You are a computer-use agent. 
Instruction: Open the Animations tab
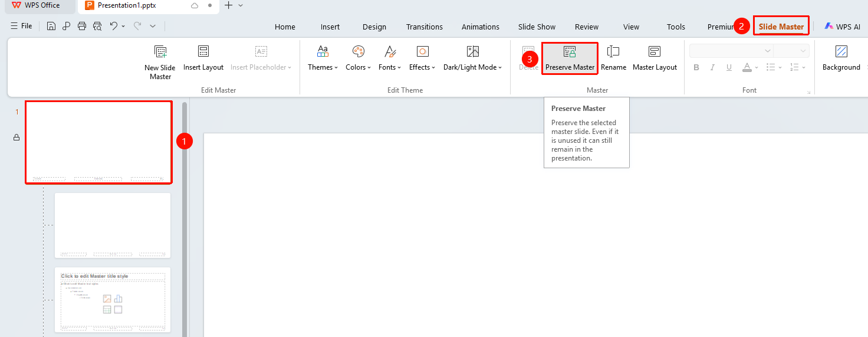(481, 27)
